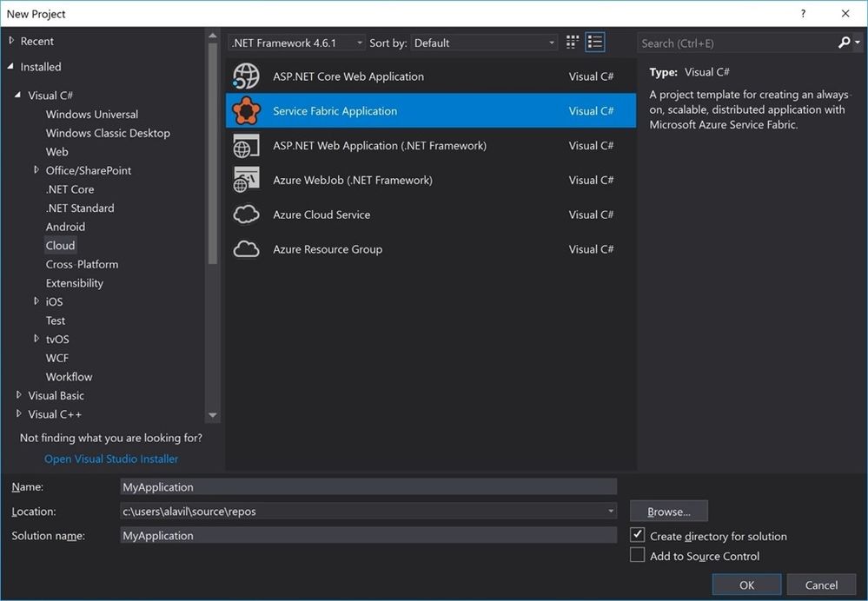868x601 pixels.
Task: Close the New Project dialog
Action: tap(845, 13)
